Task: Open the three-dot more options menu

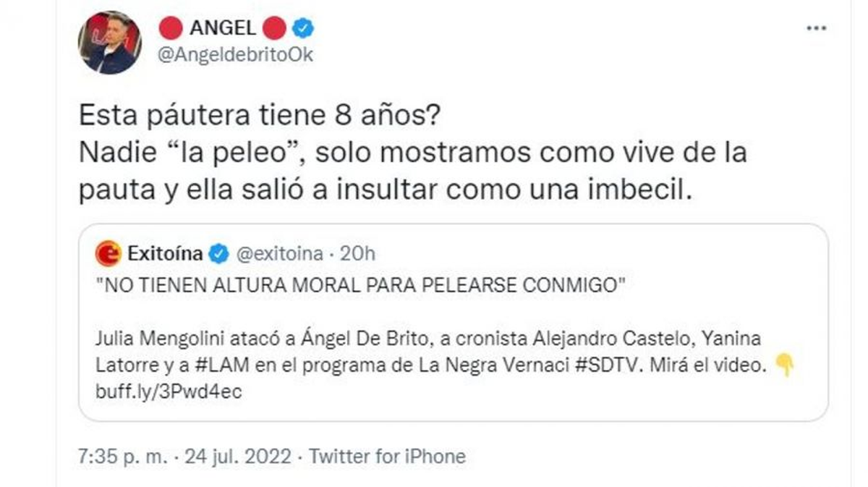Action: point(816,28)
